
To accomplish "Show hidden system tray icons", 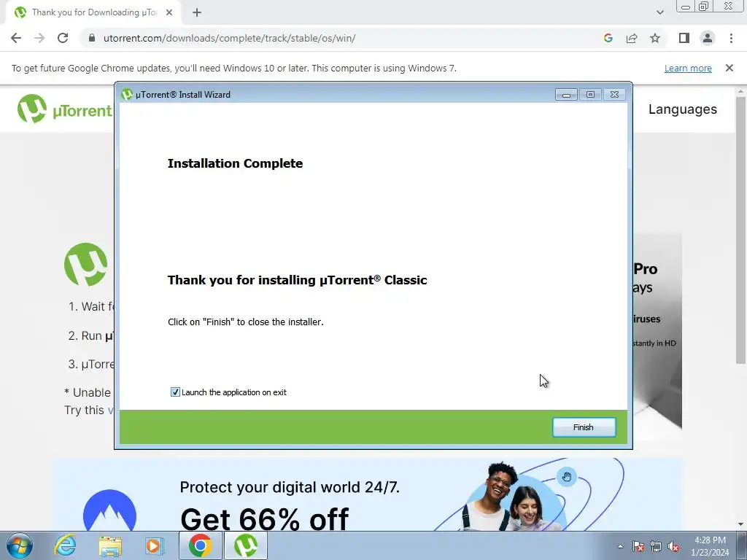I will tap(620, 546).
